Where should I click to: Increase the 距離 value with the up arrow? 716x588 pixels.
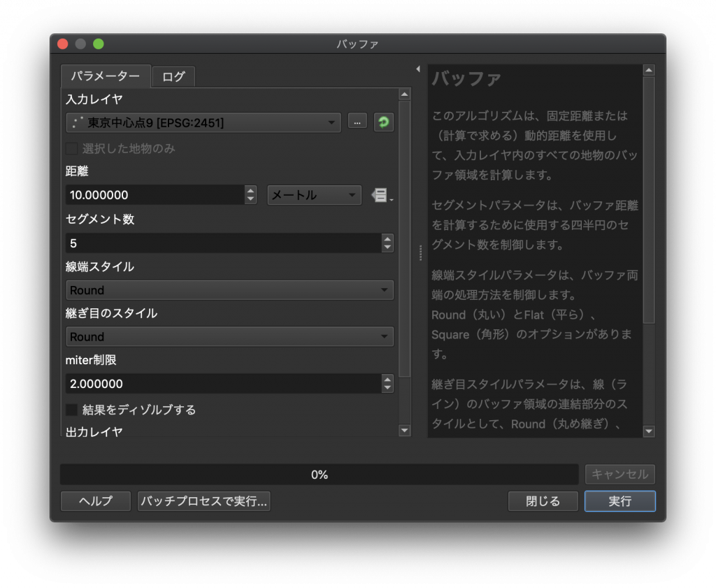click(x=250, y=190)
